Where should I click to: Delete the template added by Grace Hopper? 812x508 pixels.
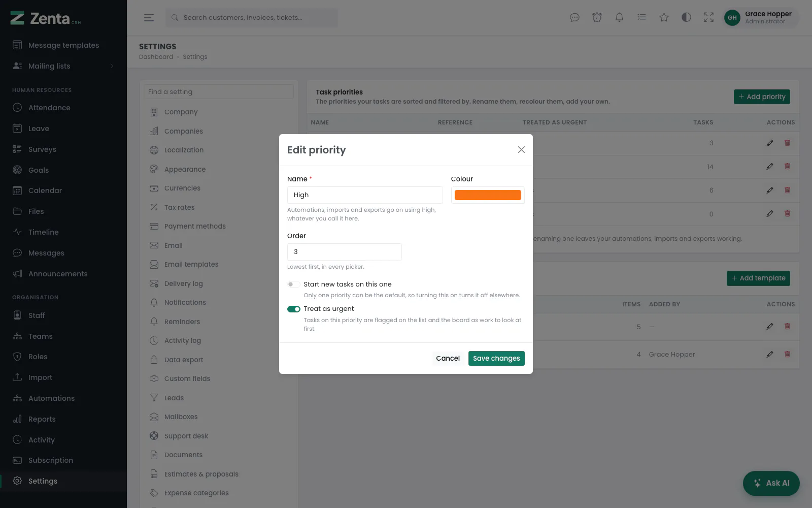pyautogui.click(x=787, y=355)
